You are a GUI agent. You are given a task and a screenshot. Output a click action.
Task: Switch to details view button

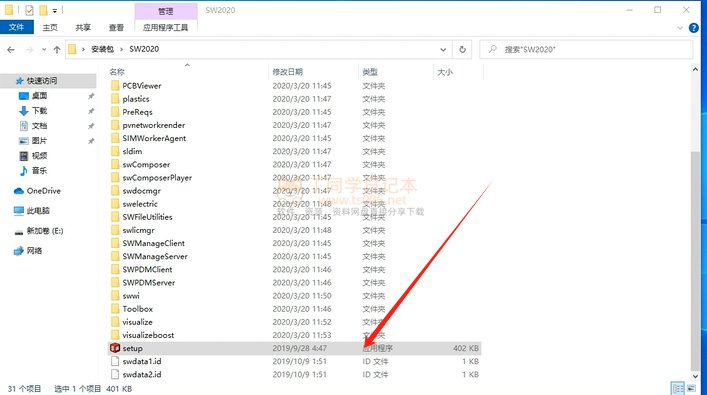click(678, 388)
